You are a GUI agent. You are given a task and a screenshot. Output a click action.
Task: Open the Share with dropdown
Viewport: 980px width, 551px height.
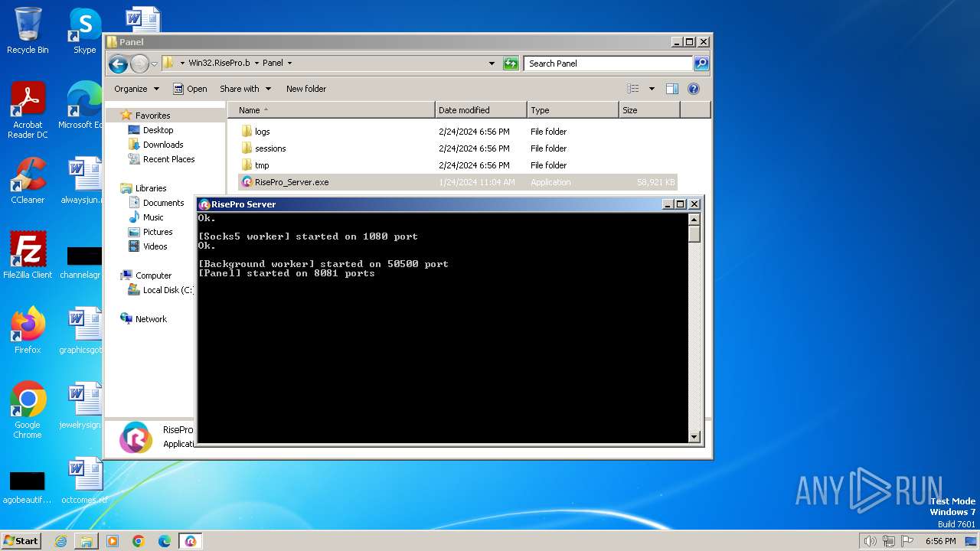(x=245, y=89)
